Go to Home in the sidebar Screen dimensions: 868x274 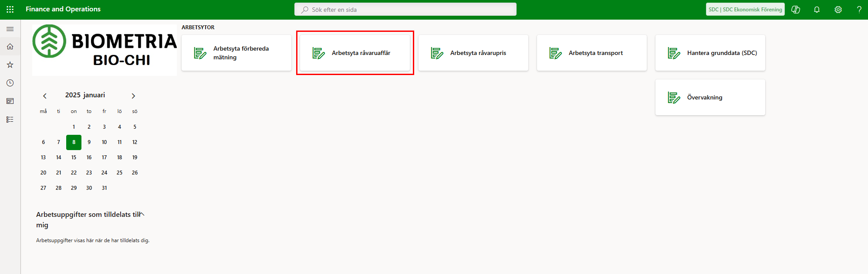[10, 47]
